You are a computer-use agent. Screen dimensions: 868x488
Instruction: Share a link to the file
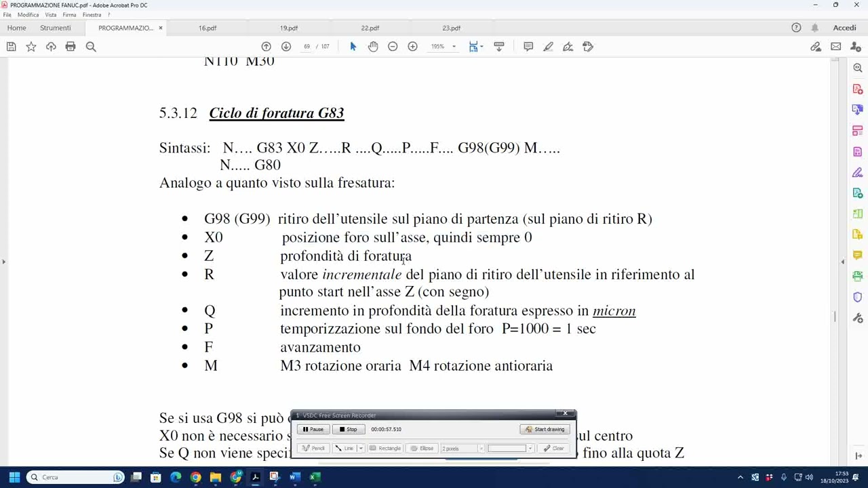coord(816,47)
